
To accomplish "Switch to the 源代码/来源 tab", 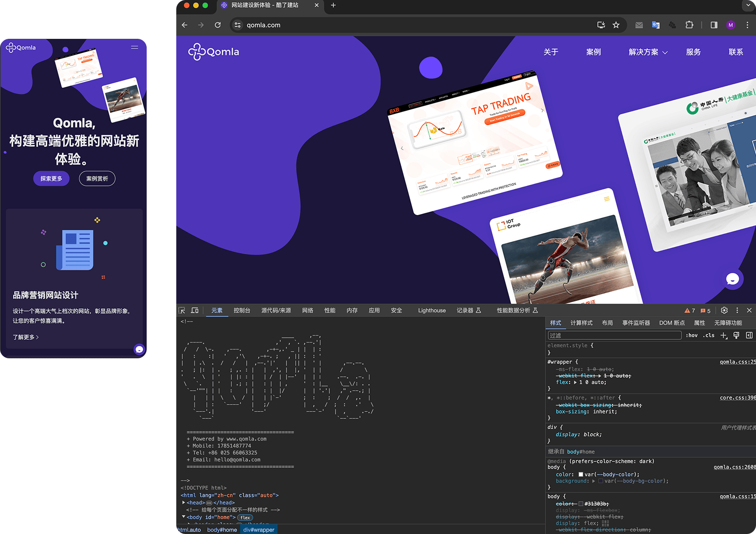I will (276, 311).
